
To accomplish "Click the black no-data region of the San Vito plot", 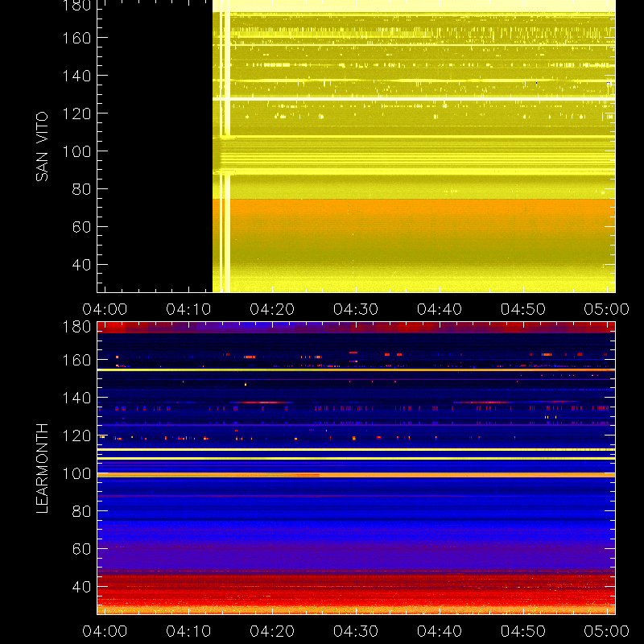I will pyautogui.click(x=155, y=147).
